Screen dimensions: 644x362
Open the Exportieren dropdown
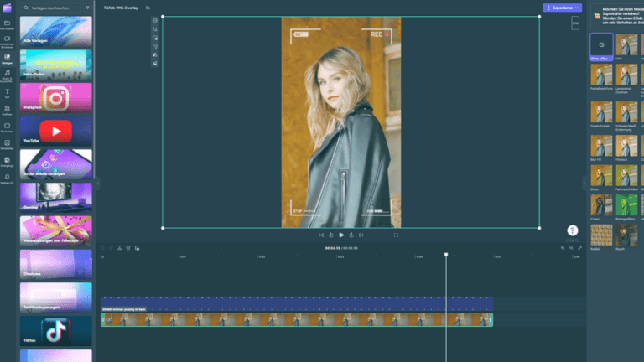point(561,8)
